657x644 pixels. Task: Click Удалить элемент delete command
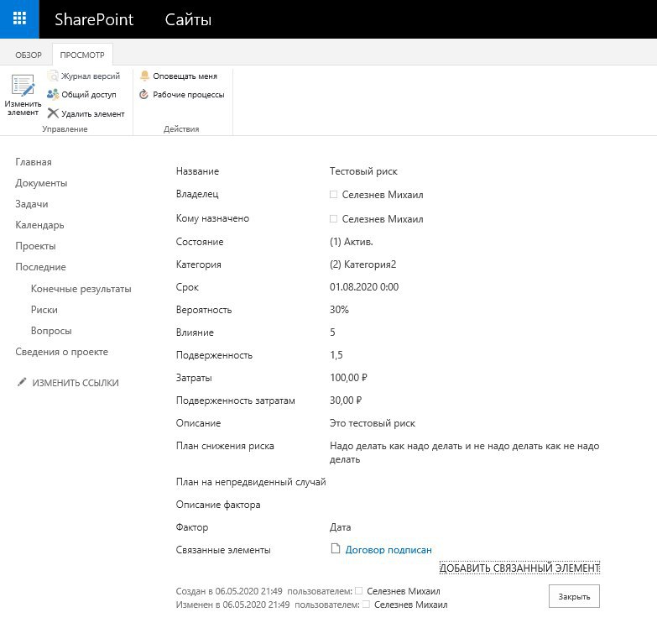86,113
